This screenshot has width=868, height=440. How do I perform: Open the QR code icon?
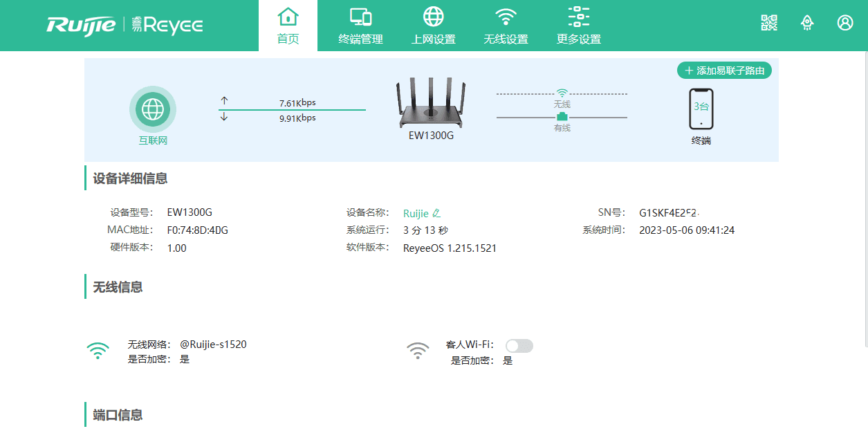coord(769,22)
